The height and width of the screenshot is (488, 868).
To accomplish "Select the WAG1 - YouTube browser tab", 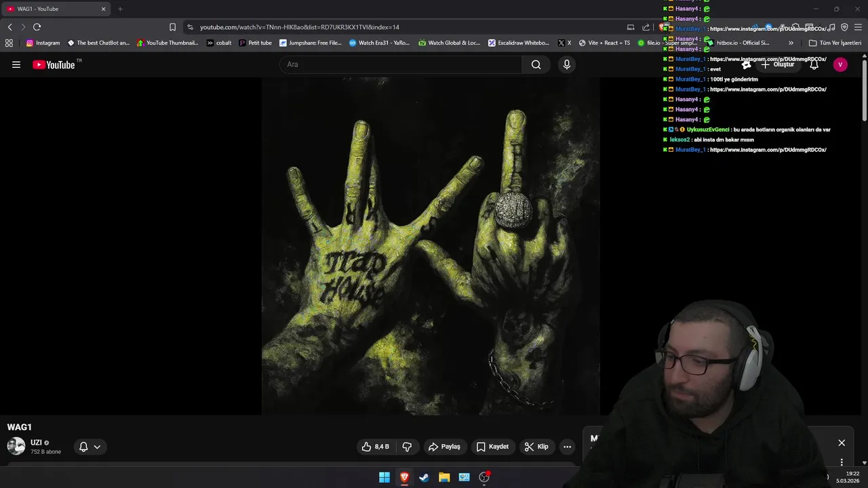I will (x=57, y=9).
